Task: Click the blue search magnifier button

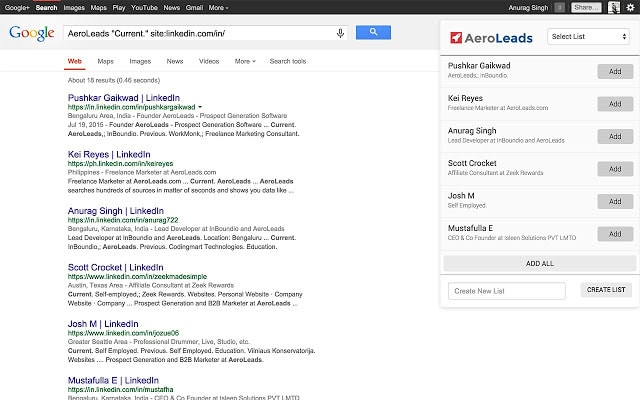Action: [373, 32]
